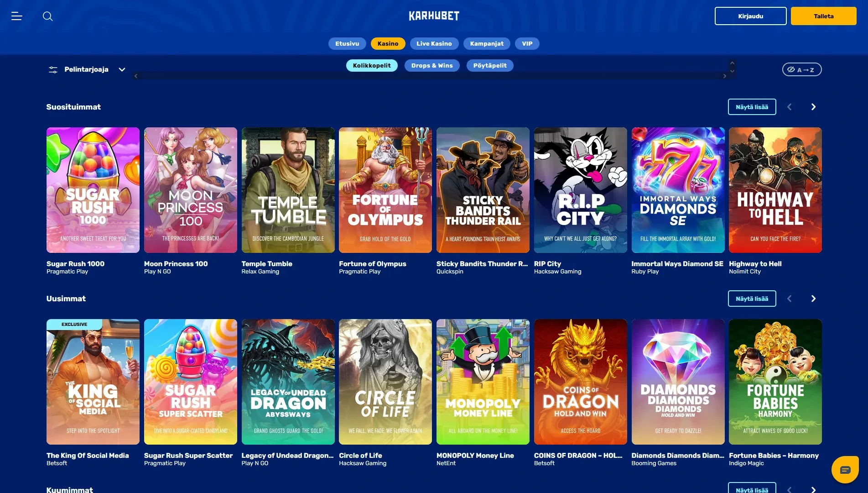
Task: Open Sugar Rush Super Scatter thumbnail
Action: tap(191, 382)
